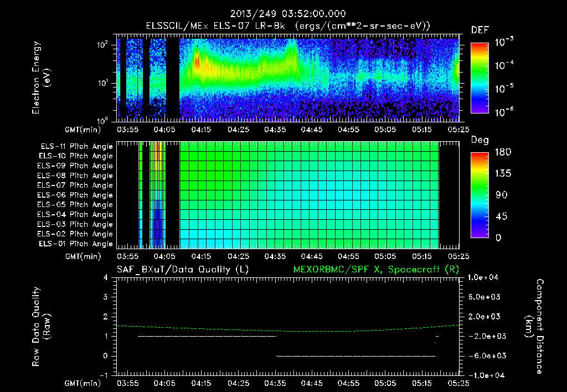The height and width of the screenshot is (392, 567).
Task: Click the Component Distance (km) axis label
Action: pyautogui.click(x=535, y=327)
